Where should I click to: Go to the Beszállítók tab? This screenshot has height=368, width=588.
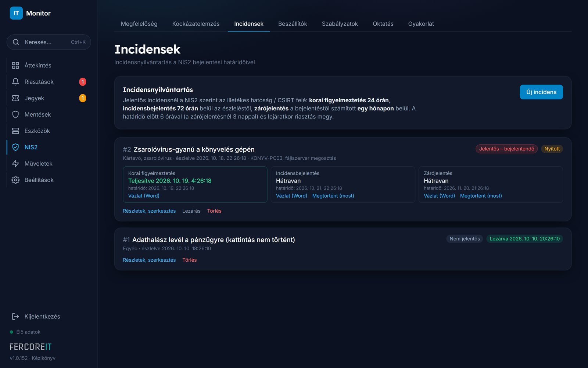tap(293, 24)
